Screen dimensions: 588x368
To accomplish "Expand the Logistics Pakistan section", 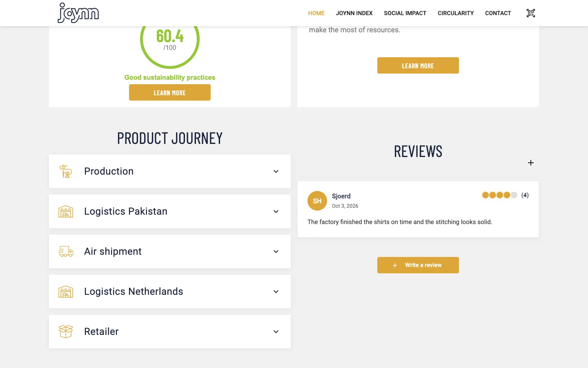I will pos(170,211).
